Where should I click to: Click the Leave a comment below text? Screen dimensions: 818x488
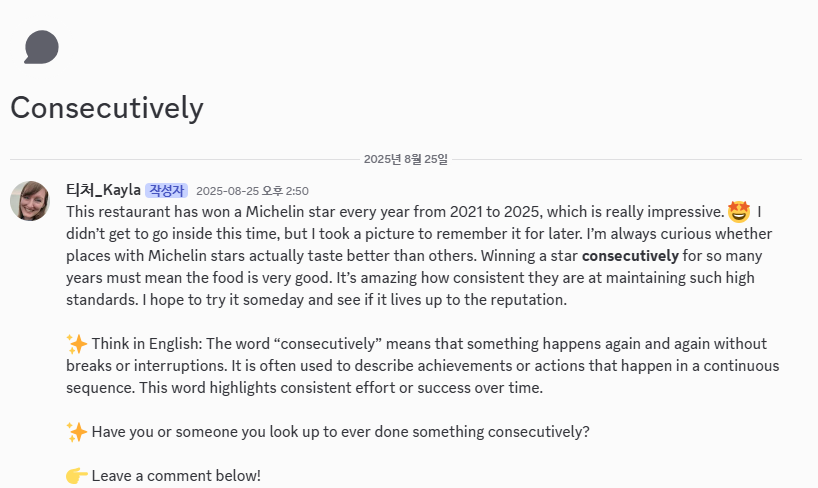pos(176,476)
